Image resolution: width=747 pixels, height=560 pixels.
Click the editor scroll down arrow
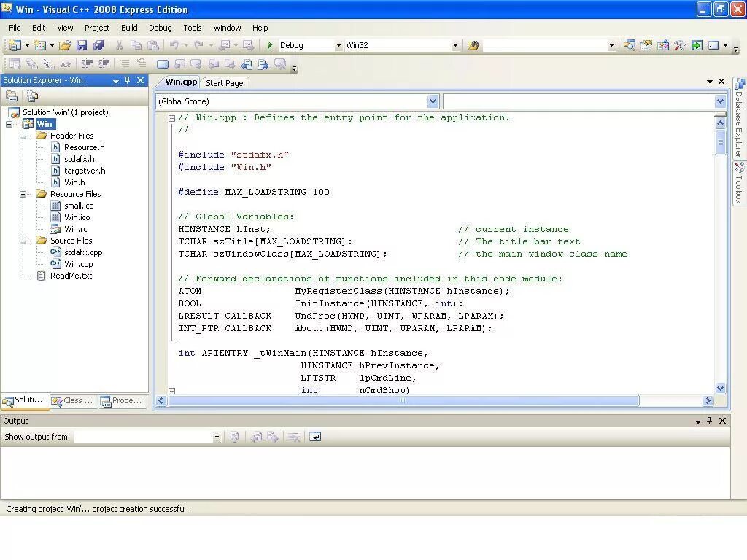pos(720,388)
